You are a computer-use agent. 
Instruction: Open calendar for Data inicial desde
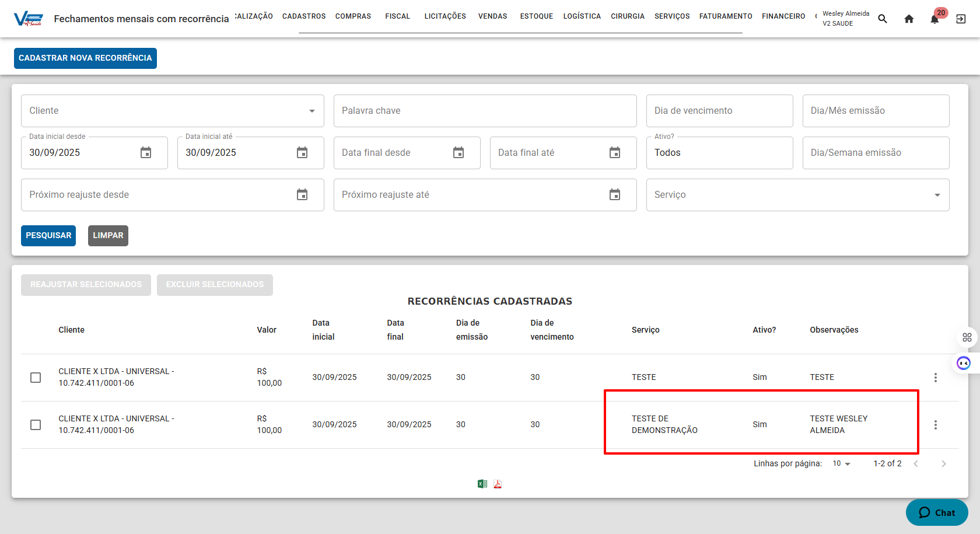coord(146,153)
